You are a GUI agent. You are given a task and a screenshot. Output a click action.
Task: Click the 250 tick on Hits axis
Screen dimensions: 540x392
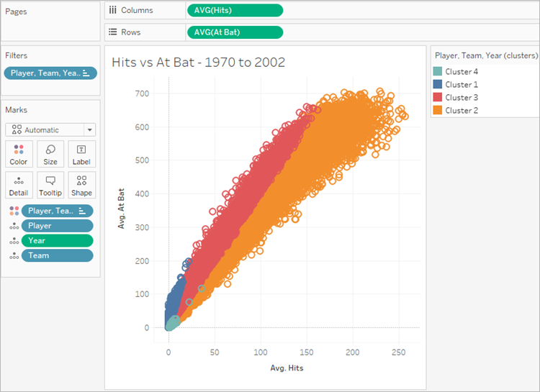coord(398,352)
